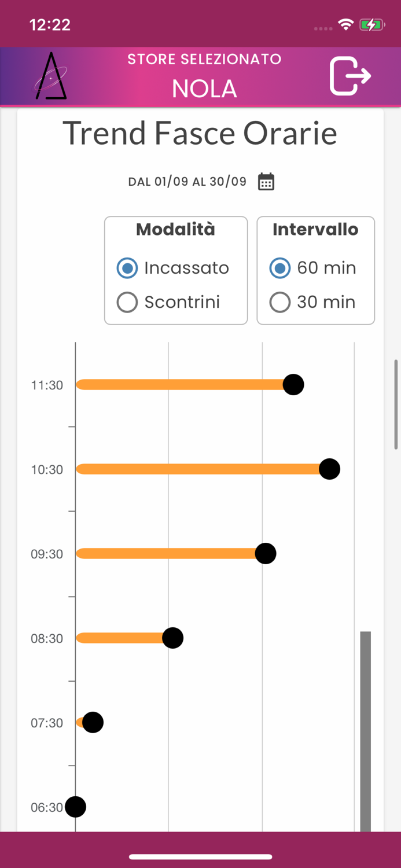Screen dimensions: 401x868
Task: Enable the 60 min interval option
Action: 279,268
